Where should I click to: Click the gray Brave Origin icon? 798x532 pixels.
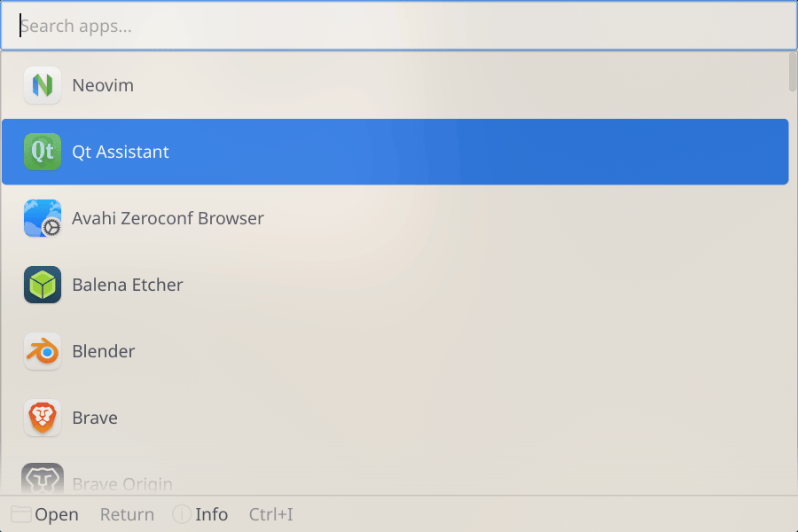point(43,479)
